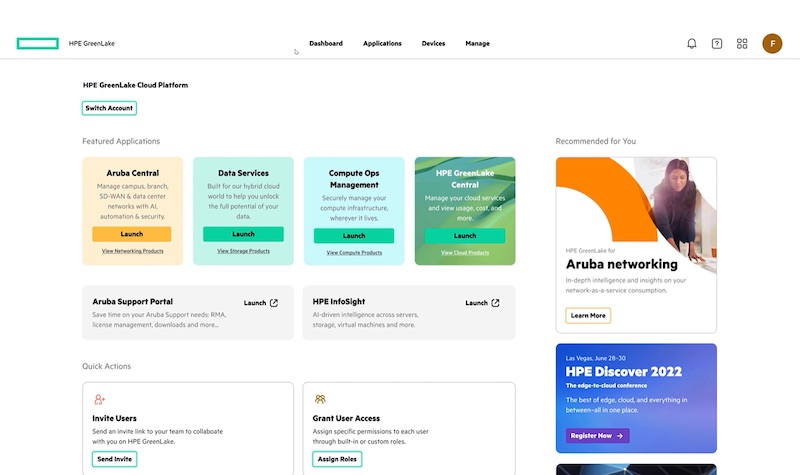Click the Data Services card title
The image size is (800, 475).
tap(243, 173)
